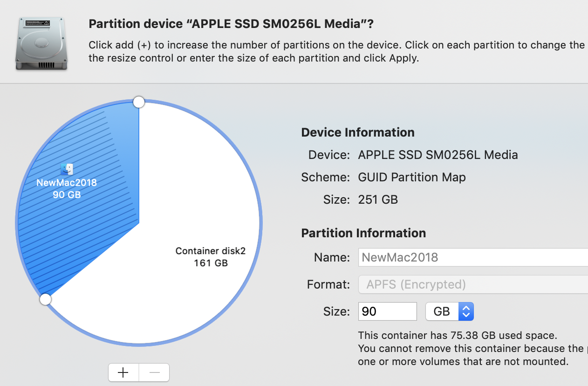The image size is (588, 386).
Task: Click the lower-left resize handle on pie chart
Action: pos(45,299)
